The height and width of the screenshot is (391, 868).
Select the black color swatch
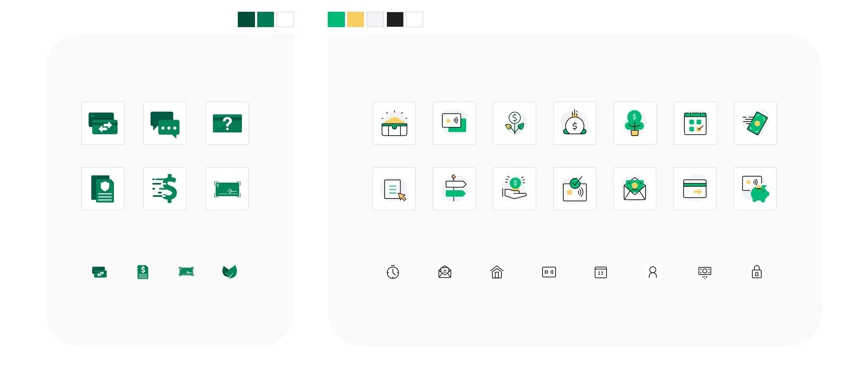[x=395, y=19]
